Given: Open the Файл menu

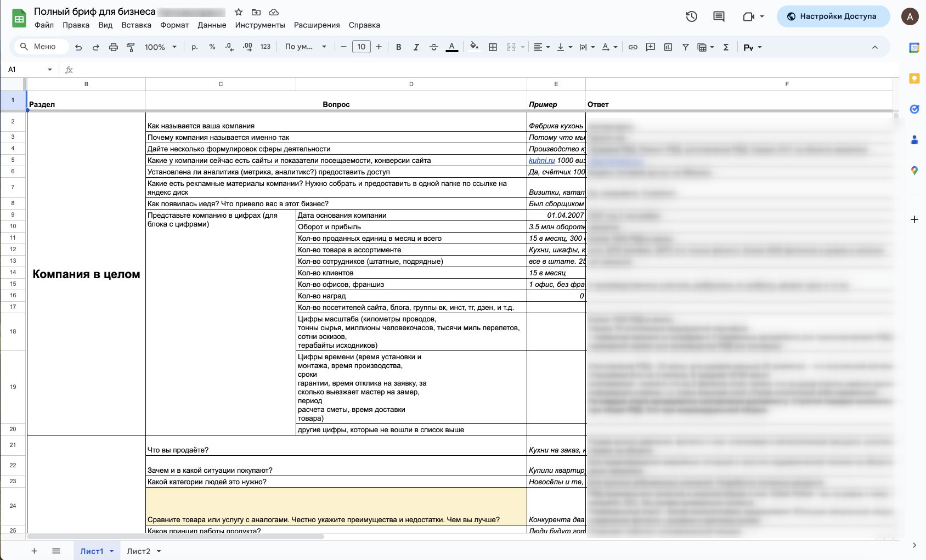Looking at the screenshot, I should [44, 25].
